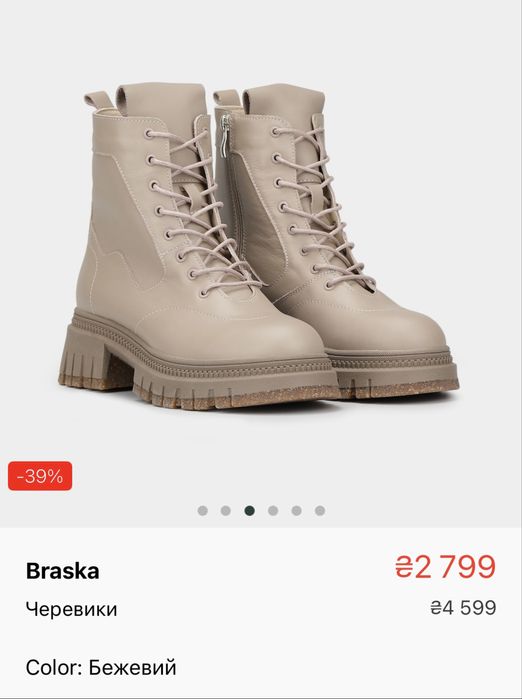522x699 pixels.
Task: Select the fifth carousel pagination dot
Action: (x=296, y=510)
